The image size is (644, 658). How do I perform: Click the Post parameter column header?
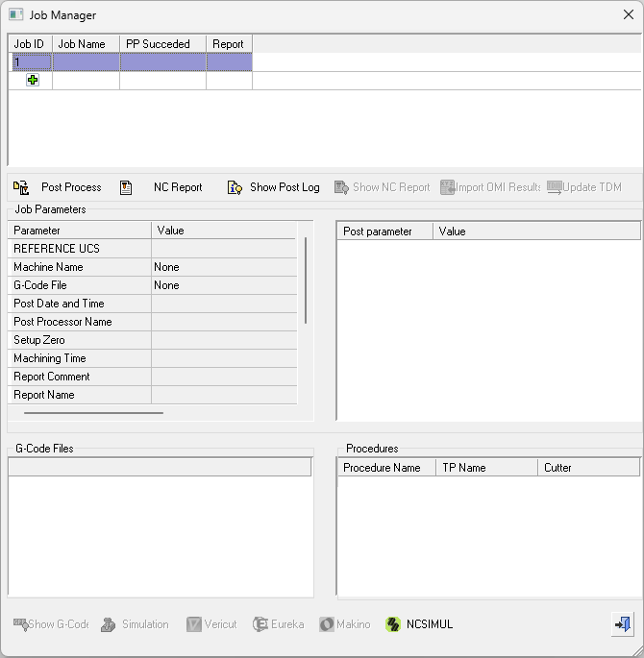[x=384, y=232]
